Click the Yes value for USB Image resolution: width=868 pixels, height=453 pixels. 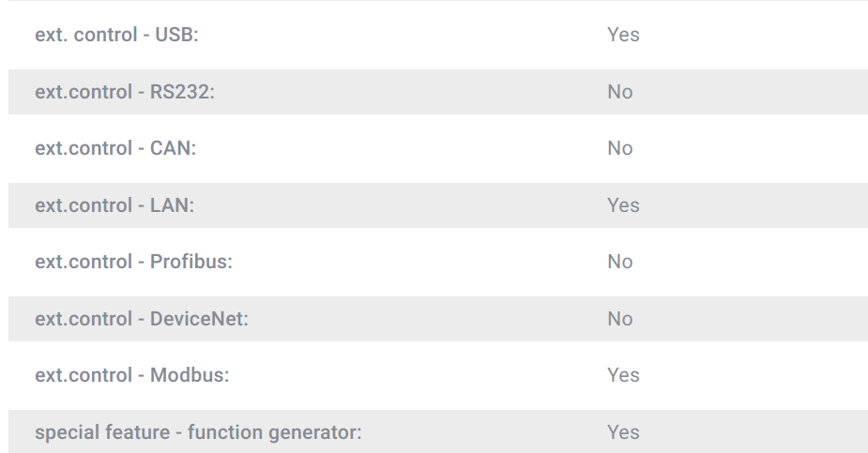[x=623, y=35]
